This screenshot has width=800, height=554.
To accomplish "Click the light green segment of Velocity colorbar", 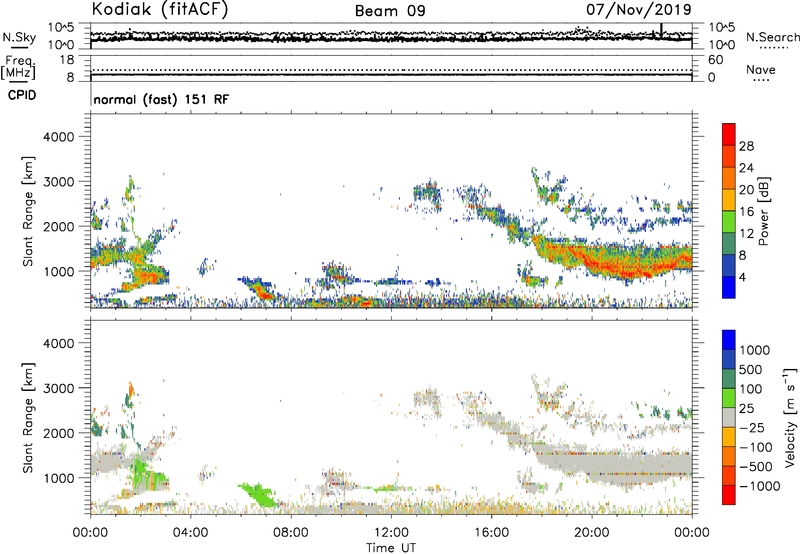I will click(x=729, y=398).
